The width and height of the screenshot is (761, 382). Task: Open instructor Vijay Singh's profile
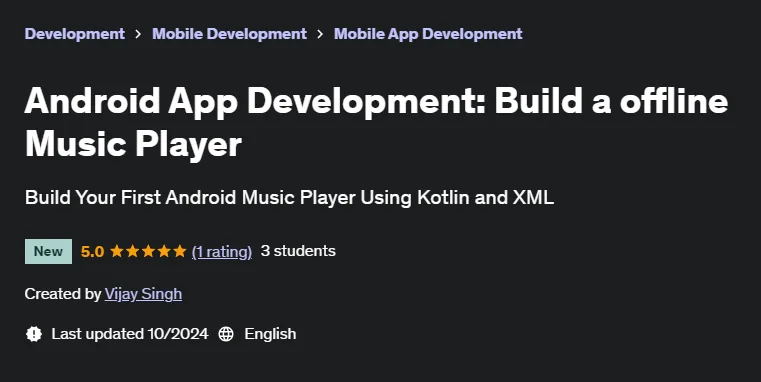pyautogui.click(x=143, y=294)
